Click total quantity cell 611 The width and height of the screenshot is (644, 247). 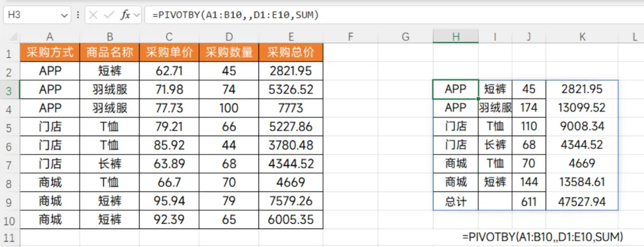coord(528,202)
